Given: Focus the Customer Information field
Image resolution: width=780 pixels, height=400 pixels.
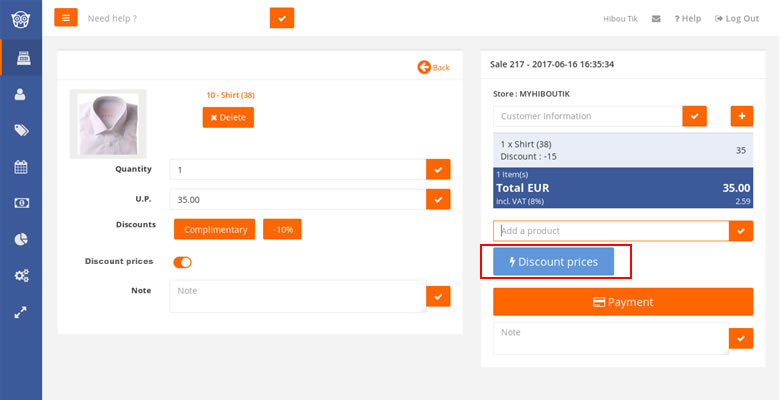Looking at the screenshot, I should 588,116.
